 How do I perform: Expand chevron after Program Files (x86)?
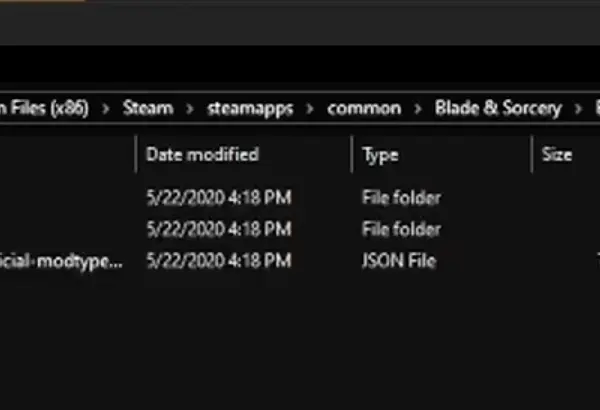106,109
